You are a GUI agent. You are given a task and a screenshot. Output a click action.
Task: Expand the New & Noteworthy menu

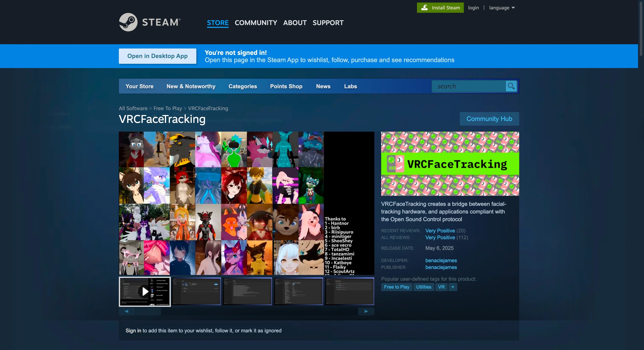[x=191, y=86]
